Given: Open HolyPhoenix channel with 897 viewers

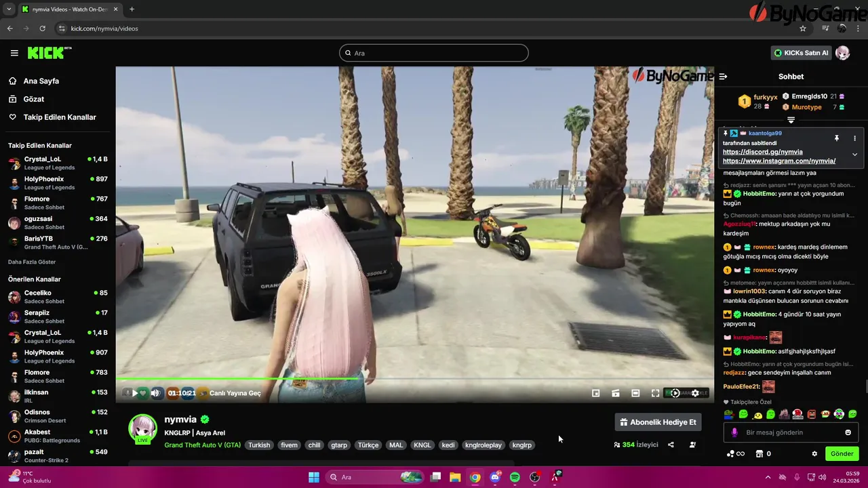Looking at the screenshot, I should coord(58,183).
